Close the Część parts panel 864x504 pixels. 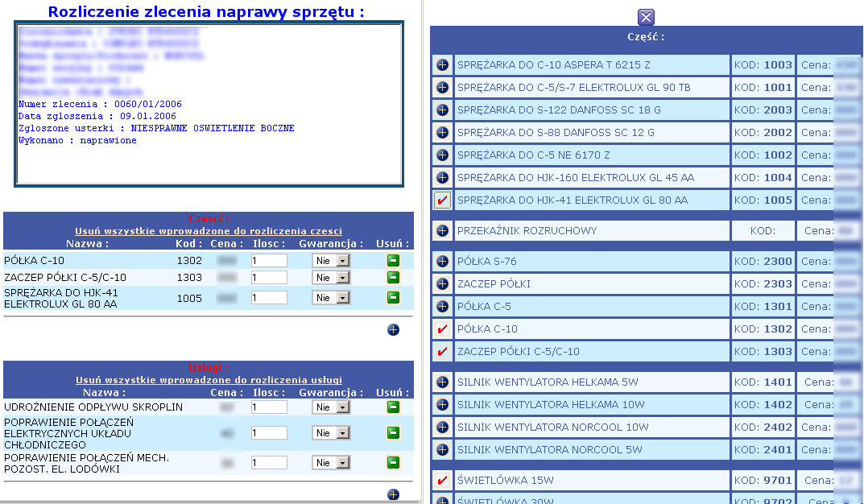pyautogui.click(x=646, y=17)
